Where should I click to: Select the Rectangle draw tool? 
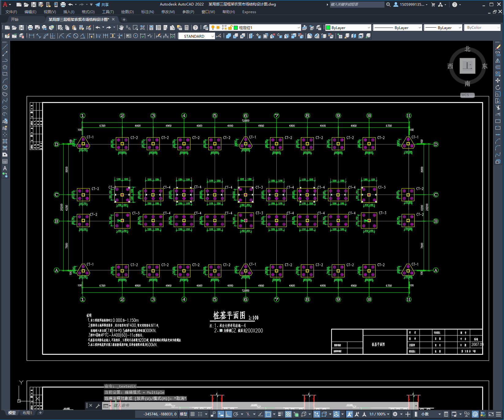click(x=5, y=74)
